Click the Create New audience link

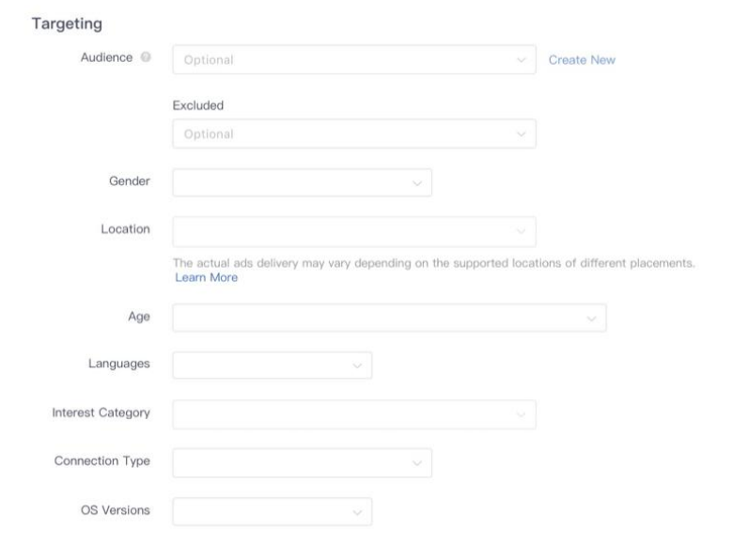582,60
